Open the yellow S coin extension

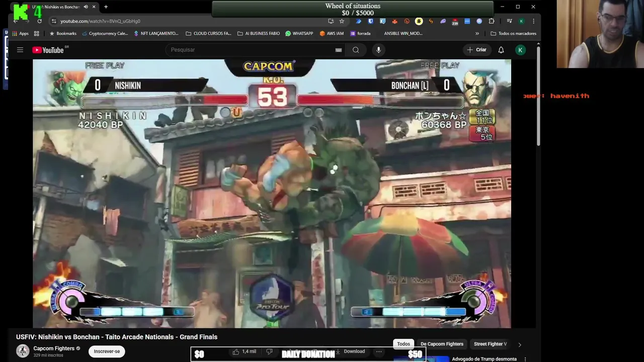click(x=419, y=21)
